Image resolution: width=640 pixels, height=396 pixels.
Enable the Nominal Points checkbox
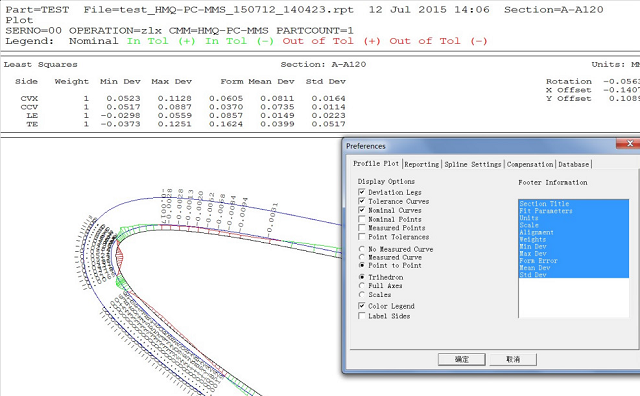tap(362, 219)
